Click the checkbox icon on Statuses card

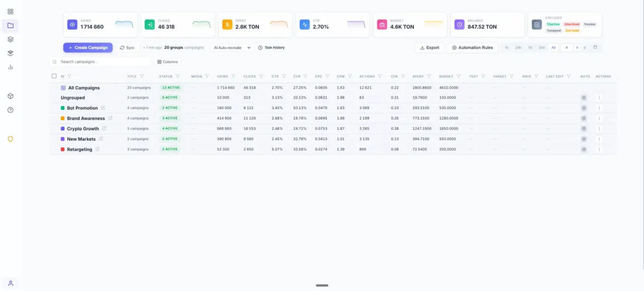point(537,24)
